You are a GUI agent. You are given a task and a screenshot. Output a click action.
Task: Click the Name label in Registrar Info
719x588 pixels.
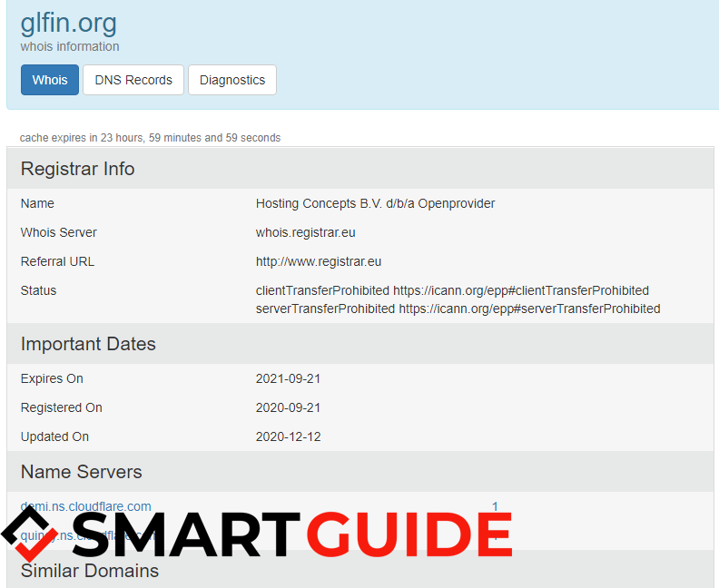tap(37, 203)
